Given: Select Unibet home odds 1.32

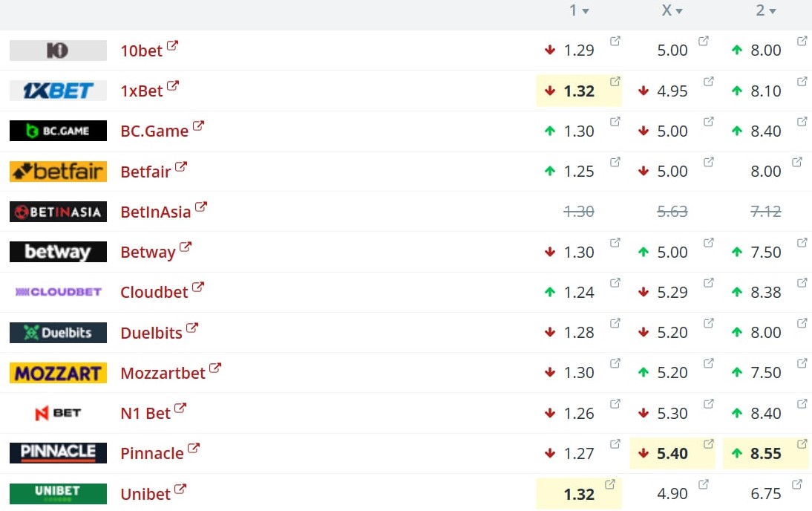Looking at the screenshot, I should [x=579, y=494].
